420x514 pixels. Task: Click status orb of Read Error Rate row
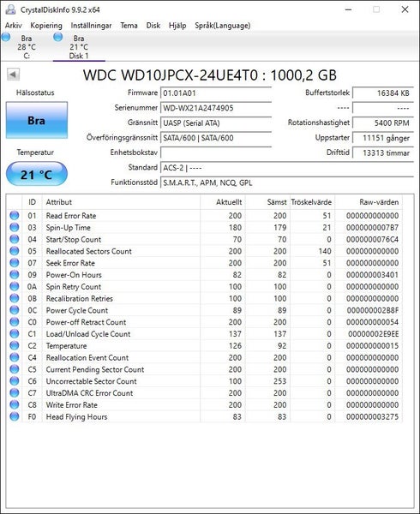click(x=15, y=215)
